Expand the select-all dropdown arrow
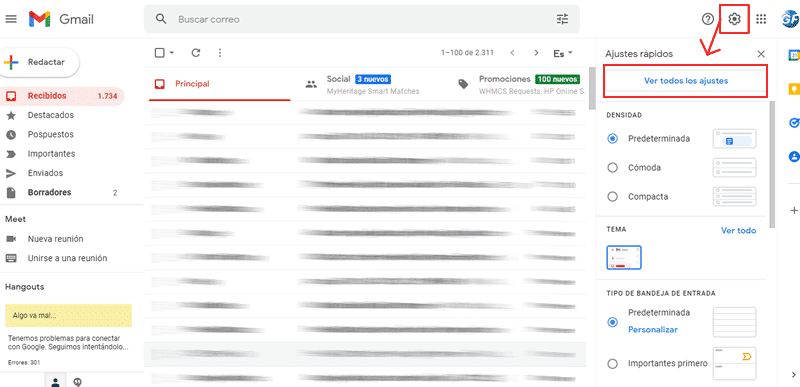This screenshot has height=387, width=800. click(x=171, y=53)
